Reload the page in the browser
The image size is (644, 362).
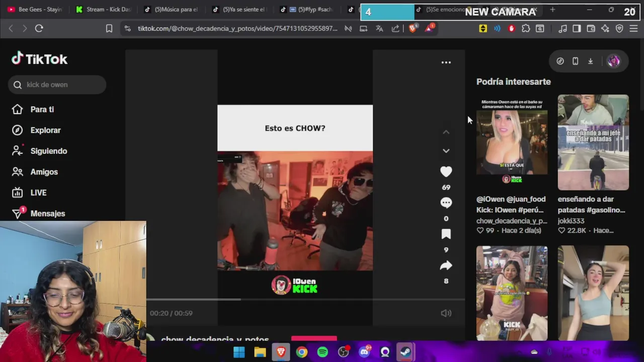[39, 29]
